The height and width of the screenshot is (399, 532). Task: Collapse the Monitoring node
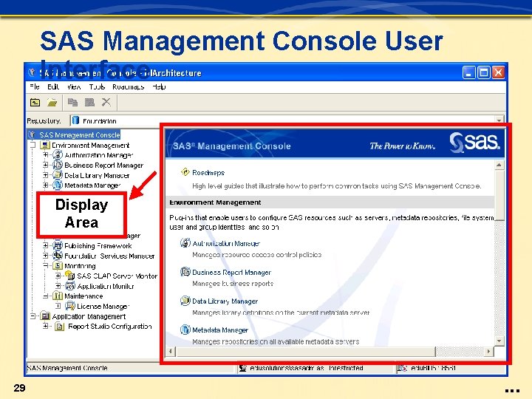pyautogui.click(x=46, y=265)
